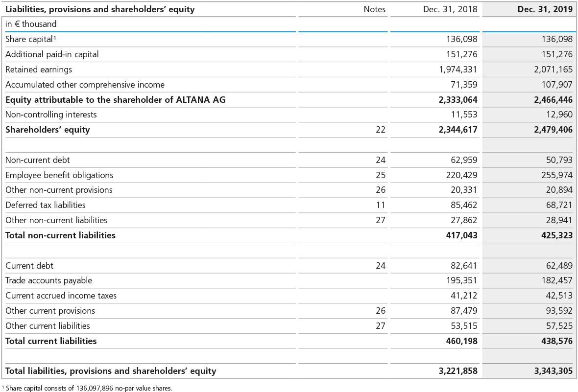
Task: Select the 'Non-current debt' row label
Action: point(37,160)
